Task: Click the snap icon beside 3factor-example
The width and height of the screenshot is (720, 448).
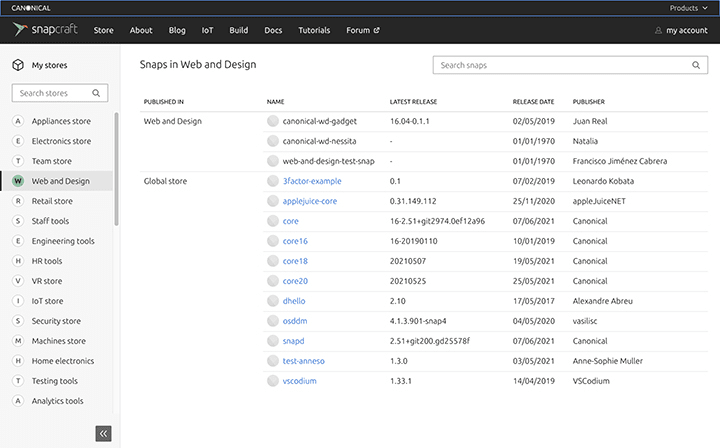Action: tap(273, 181)
